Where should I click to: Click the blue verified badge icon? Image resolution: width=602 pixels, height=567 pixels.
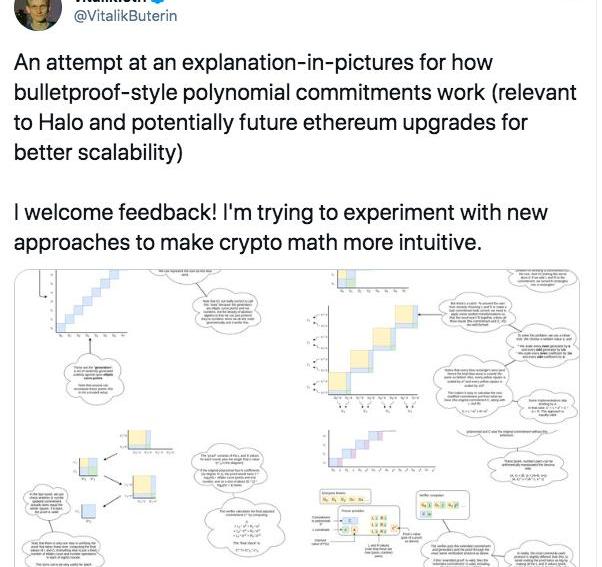coord(153,3)
